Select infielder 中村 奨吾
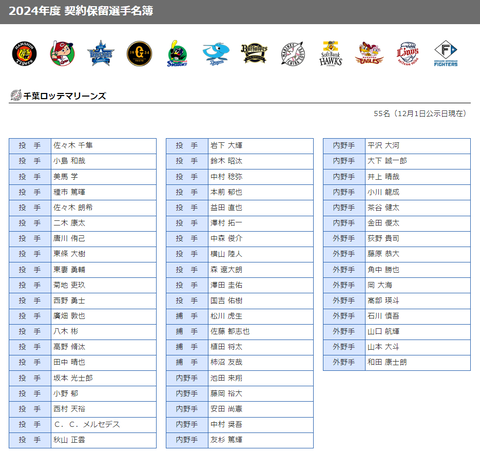The height and width of the screenshot is (452, 480). (227, 424)
